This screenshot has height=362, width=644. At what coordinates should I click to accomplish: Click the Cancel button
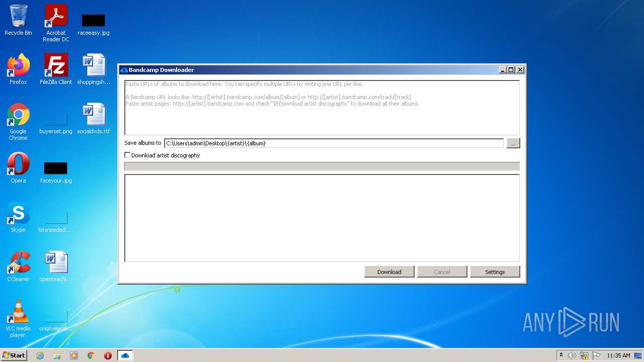tap(442, 272)
